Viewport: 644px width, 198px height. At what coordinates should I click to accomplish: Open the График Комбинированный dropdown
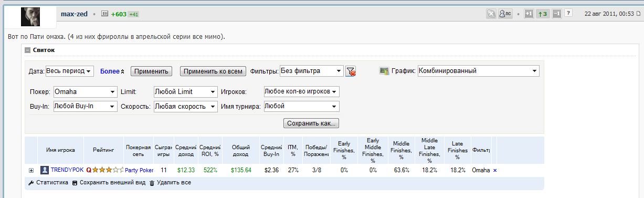pos(479,71)
